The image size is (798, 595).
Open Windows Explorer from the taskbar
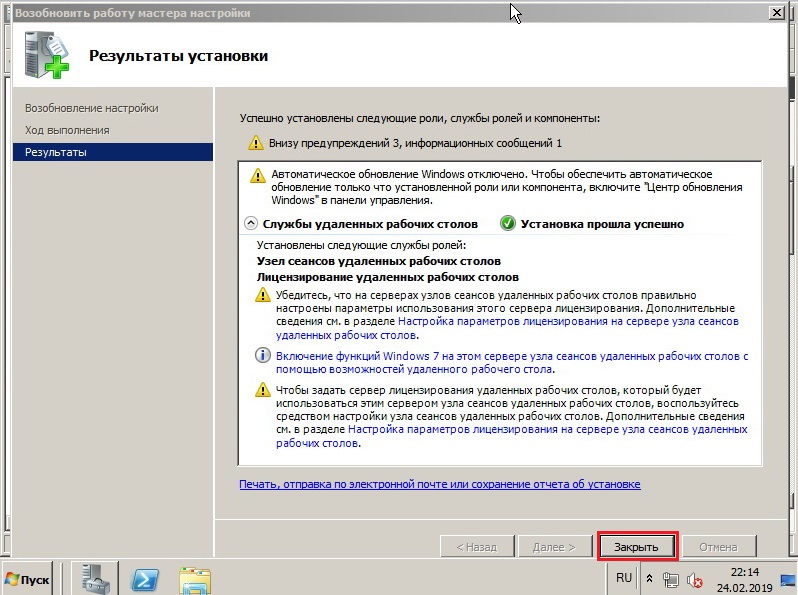click(194, 578)
